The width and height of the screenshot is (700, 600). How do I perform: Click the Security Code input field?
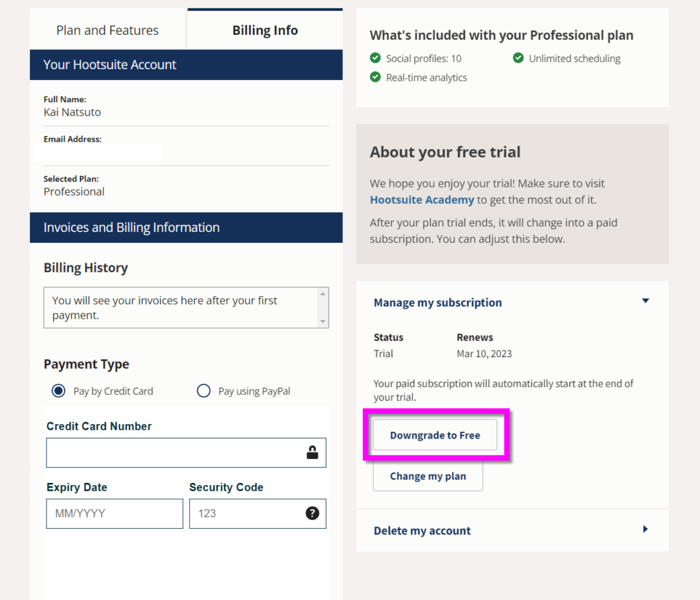tap(258, 513)
